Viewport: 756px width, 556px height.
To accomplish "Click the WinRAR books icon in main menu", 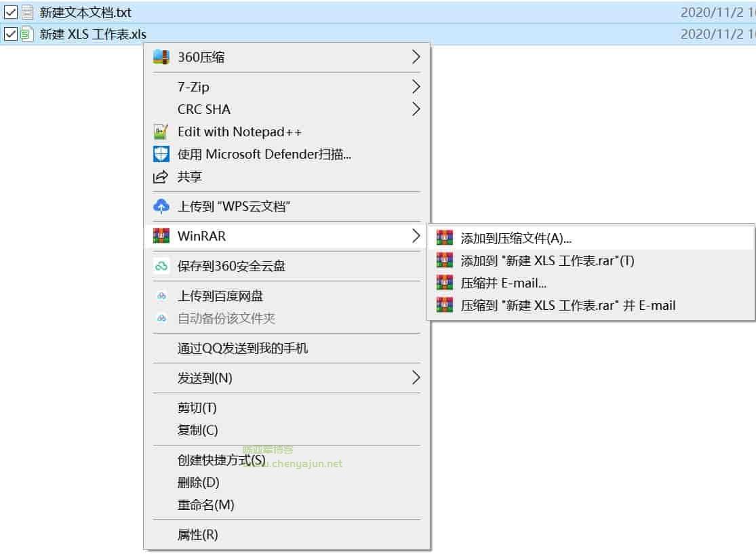I will tap(161, 236).
